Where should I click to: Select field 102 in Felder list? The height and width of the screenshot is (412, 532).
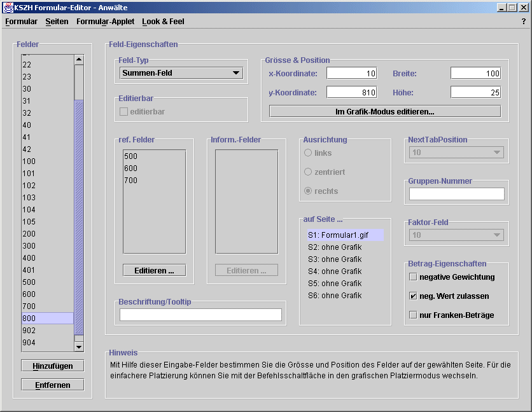pyautogui.click(x=48, y=185)
